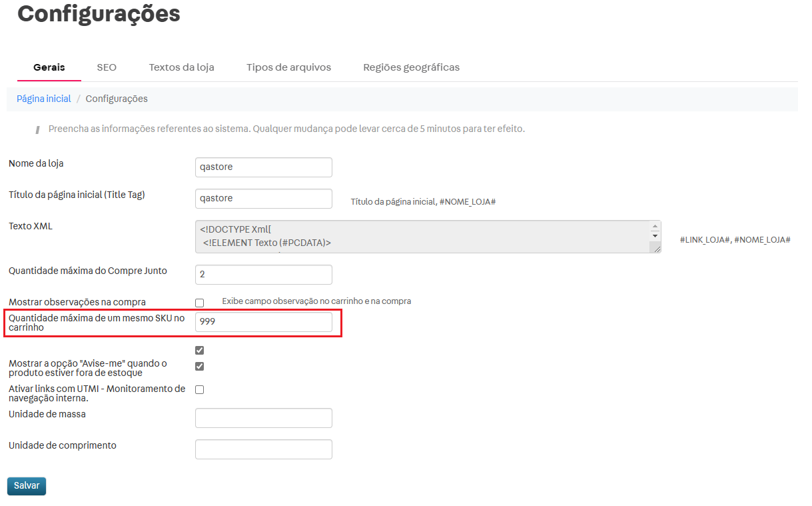Screen dimensions: 812x506
Task: Open the Regiões geográficas tab
Action: coord(411,67)
